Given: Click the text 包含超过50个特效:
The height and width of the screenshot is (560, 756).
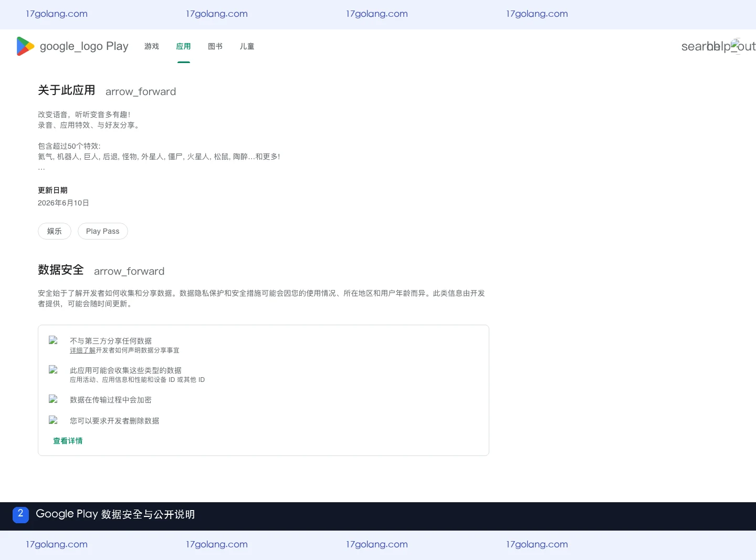Looking at the screenshot, I should tap(69, 146).
